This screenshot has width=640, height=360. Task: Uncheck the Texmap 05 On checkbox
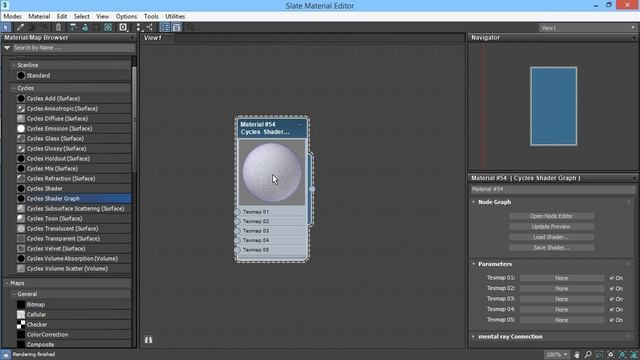click(x=612, y=320)
